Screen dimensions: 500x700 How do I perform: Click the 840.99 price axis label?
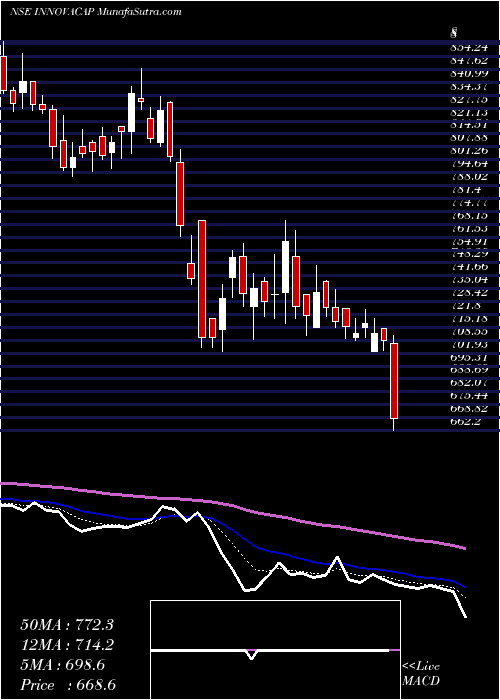(x=469, y=74)
